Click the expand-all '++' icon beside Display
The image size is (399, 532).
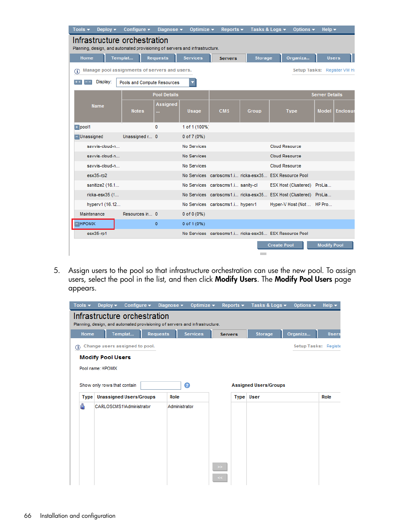(78, 82)
